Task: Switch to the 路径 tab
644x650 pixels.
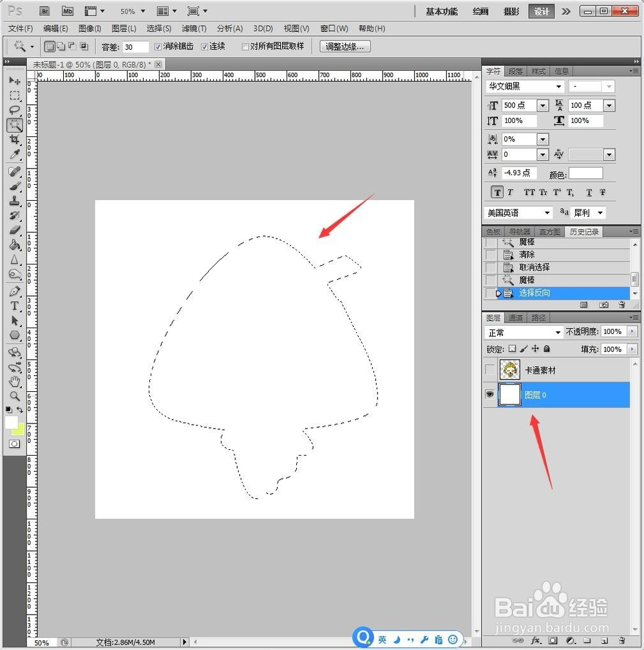Action: [x=538, y=318]
